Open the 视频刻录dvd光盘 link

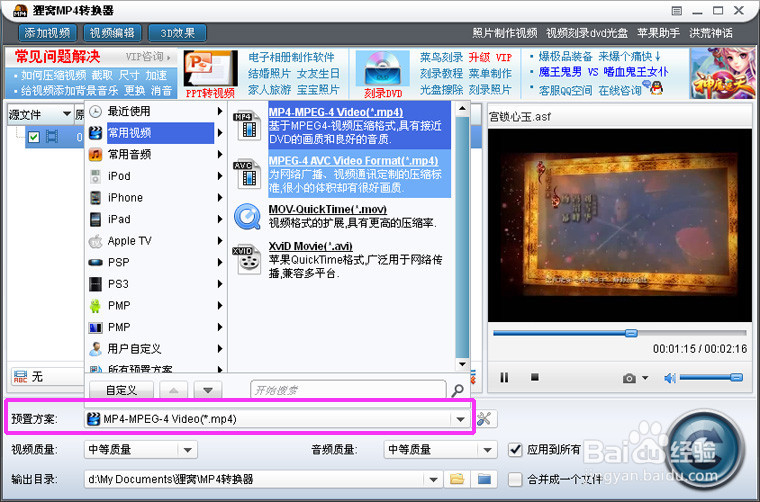click(586, 33)
